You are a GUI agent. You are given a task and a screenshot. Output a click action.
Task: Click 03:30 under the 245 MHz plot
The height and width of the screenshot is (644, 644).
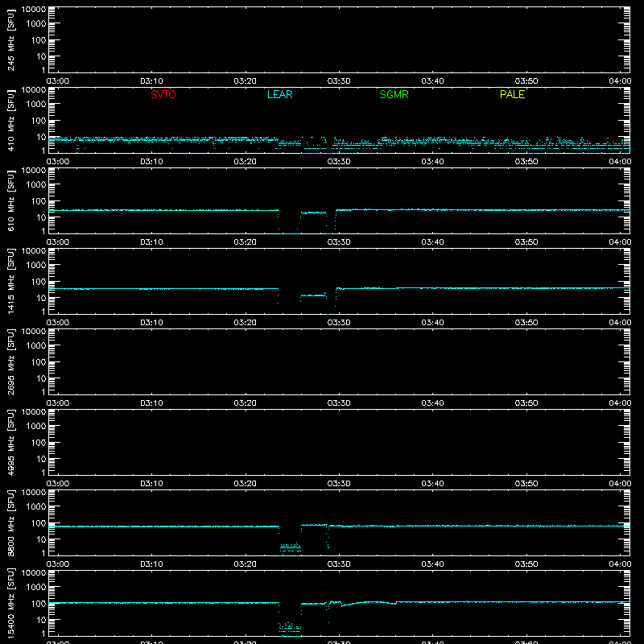(339, 81)
